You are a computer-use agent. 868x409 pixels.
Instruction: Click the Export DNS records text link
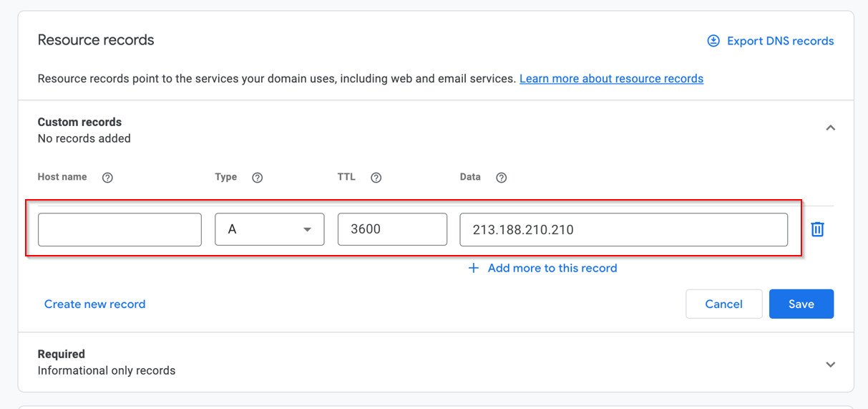pyautogui.click(x=780, y=41)
